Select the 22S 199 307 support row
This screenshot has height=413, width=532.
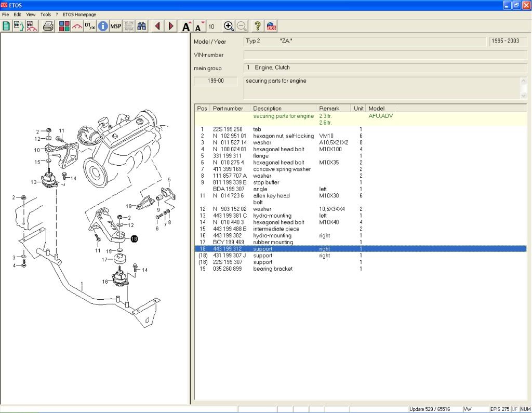click(361, 262)
